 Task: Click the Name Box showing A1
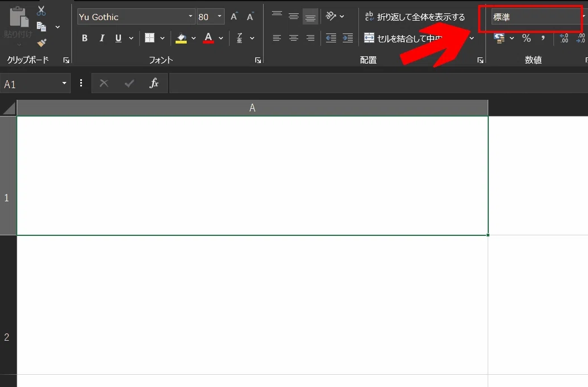point(30,84)
